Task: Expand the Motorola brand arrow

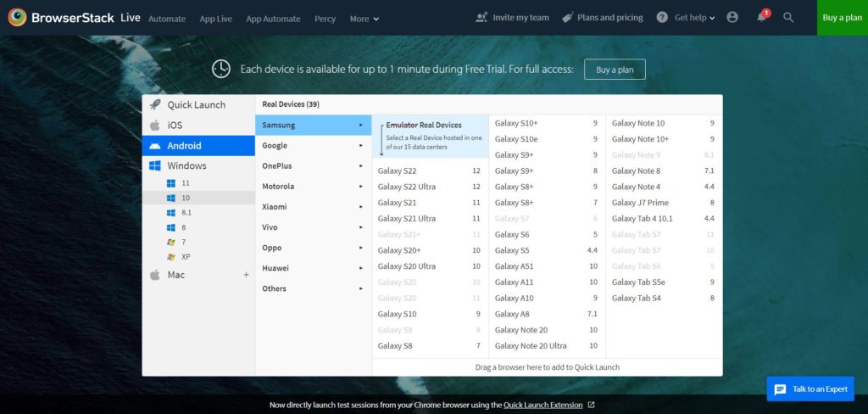Action: 361,187
